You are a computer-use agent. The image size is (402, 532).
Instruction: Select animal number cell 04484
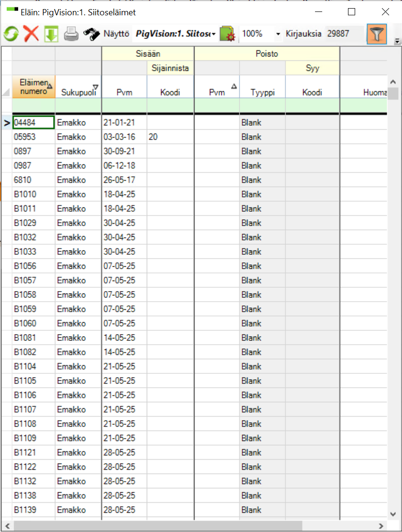pos(33,122)
